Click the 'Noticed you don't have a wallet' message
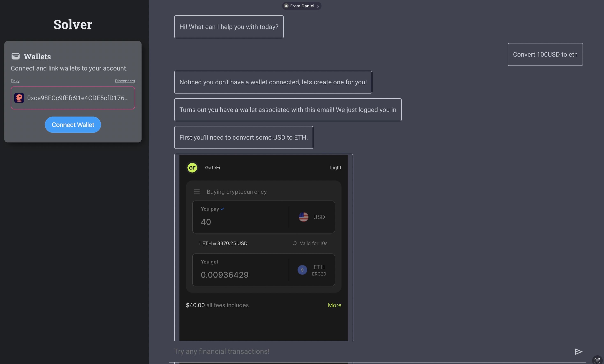The image size is (604, 364). pos(273,82)
